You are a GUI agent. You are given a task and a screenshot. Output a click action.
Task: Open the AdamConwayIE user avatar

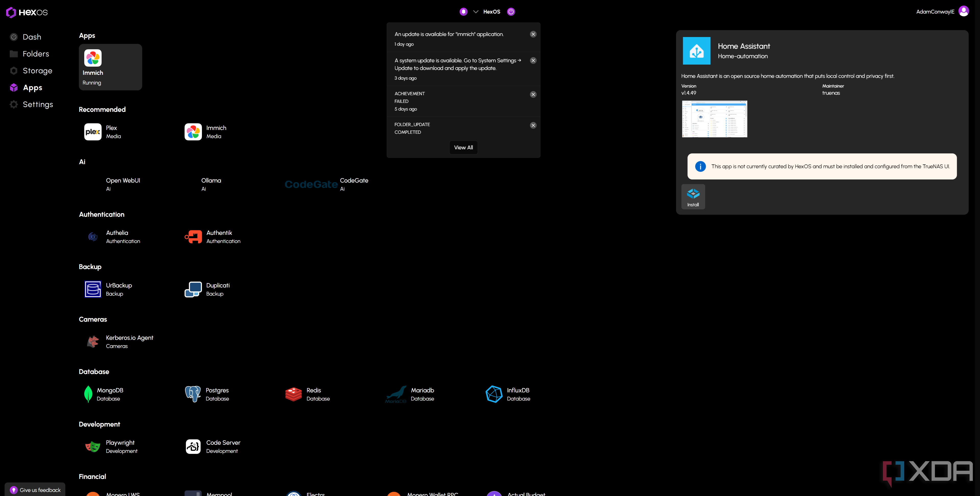pos(964,11)
